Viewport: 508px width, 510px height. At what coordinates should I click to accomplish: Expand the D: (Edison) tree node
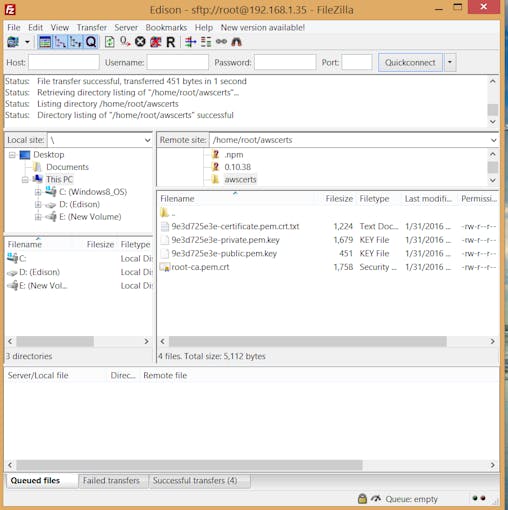point(38,205)
